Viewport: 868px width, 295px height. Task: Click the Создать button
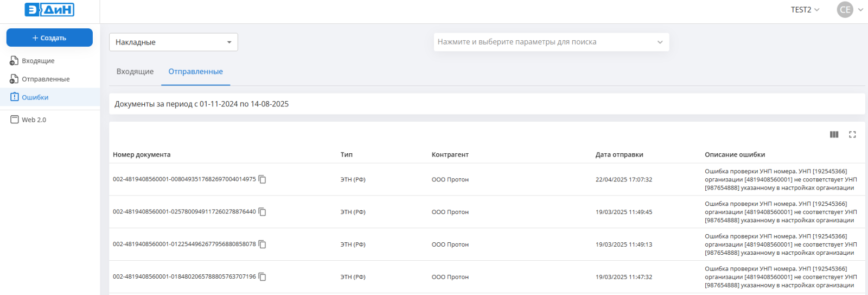(49, 37)
